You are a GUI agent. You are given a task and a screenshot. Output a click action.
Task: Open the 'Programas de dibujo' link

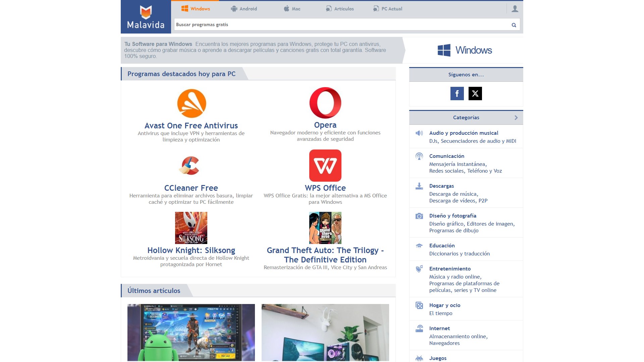[454, 231]
